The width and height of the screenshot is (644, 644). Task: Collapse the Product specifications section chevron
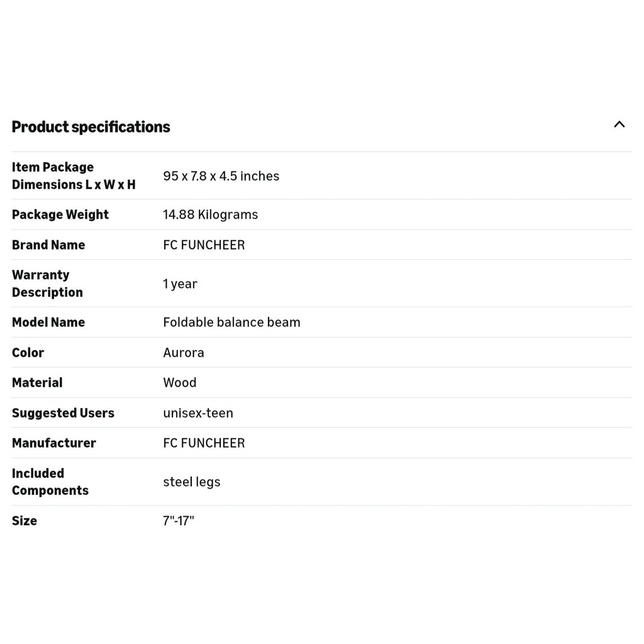click(x=619, y=125)
